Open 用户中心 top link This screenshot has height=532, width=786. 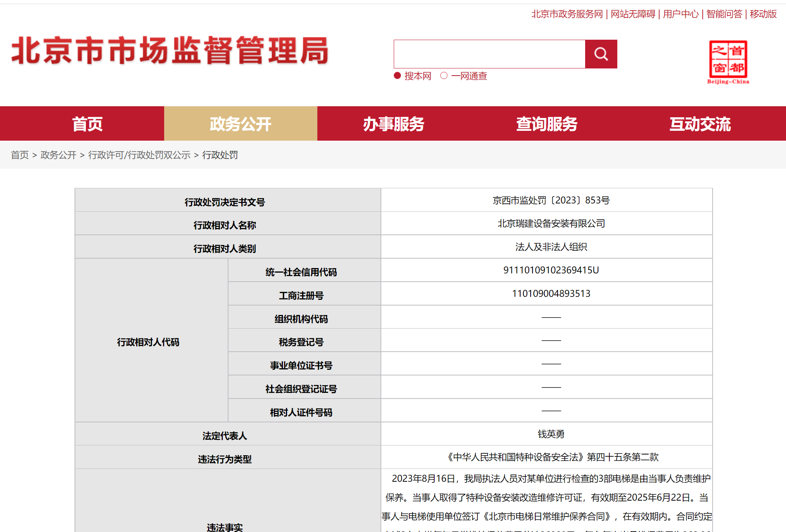click(681, 14)
